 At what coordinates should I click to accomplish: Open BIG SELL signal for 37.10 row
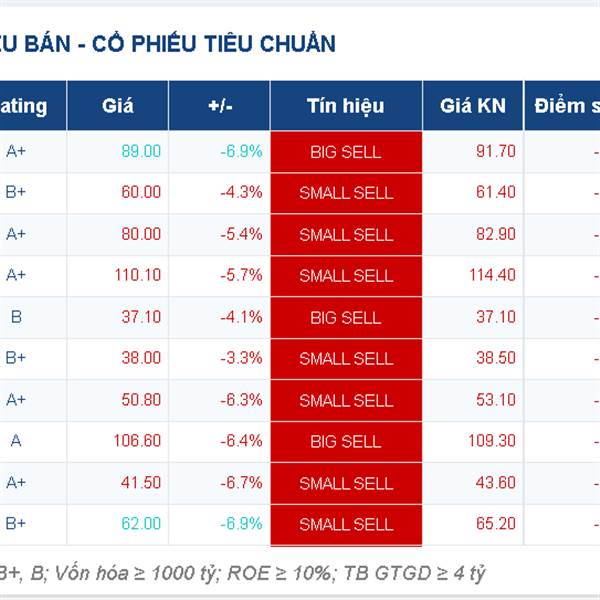pos(346,318)
